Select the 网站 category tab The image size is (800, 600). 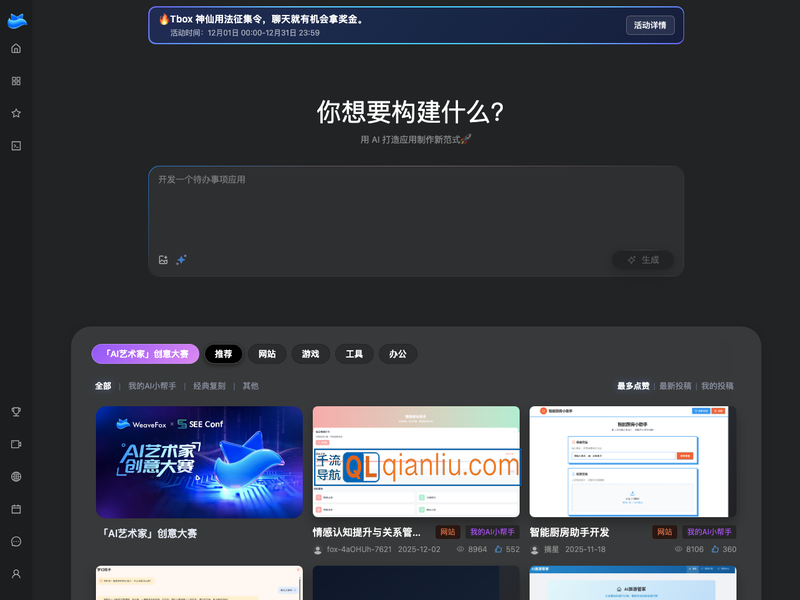tap(267, 354)
